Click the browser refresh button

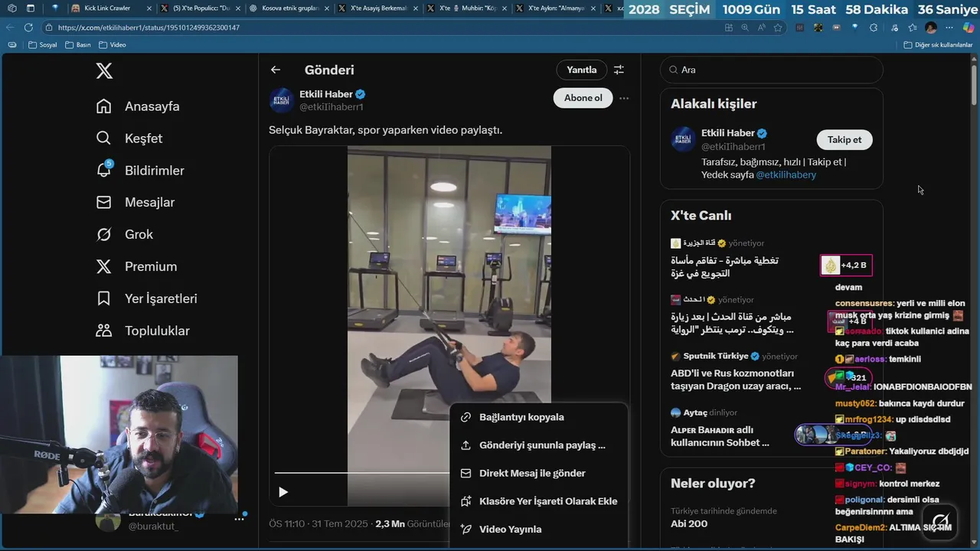tap(28, 28)
